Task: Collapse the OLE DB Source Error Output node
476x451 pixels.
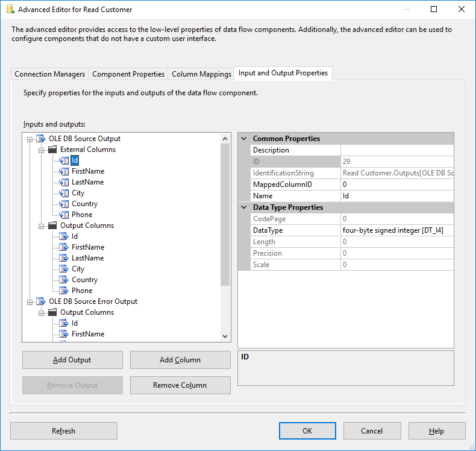Action: [x=30, y=302]
